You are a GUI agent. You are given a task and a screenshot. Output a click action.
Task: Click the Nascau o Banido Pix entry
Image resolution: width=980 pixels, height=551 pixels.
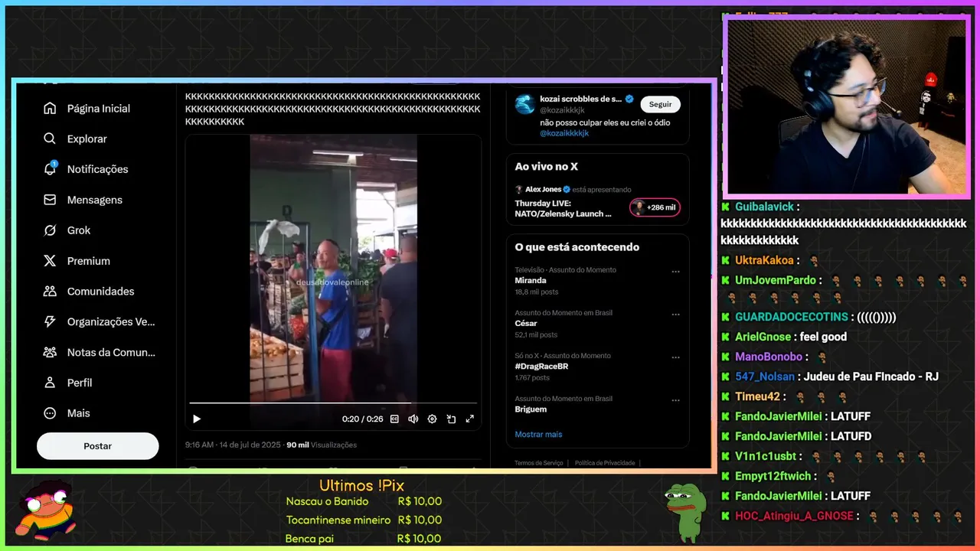click(364, 501)
